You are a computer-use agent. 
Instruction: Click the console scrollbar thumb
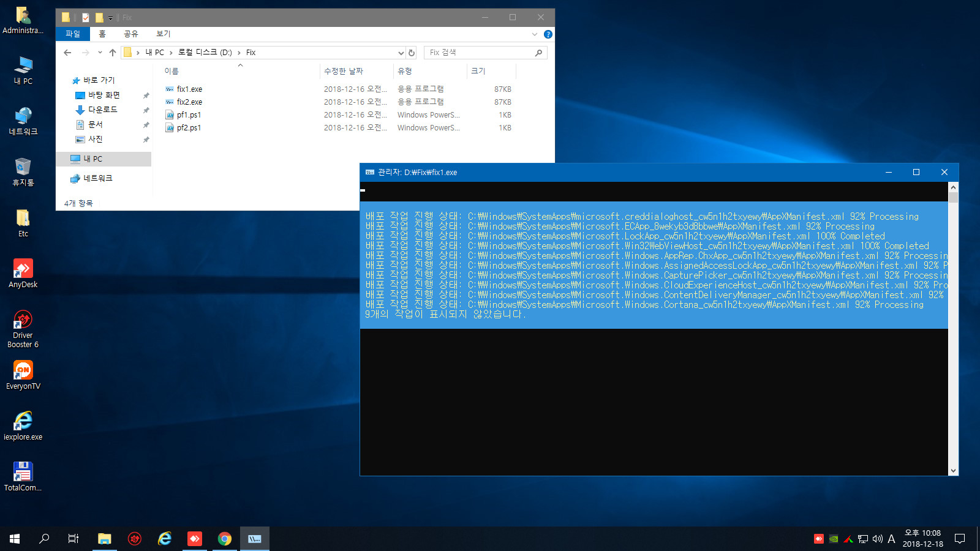(x=953, y=197)
